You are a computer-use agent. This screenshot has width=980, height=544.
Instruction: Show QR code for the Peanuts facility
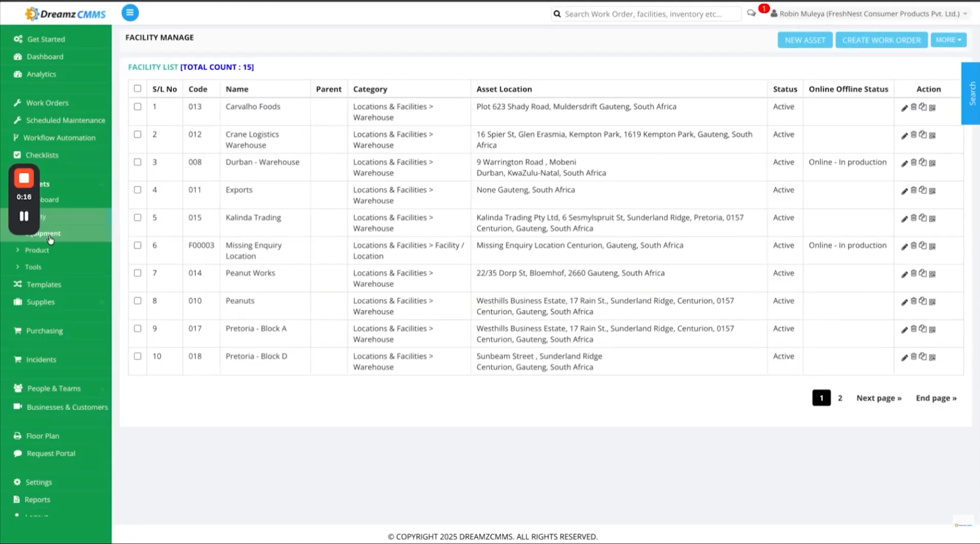(x=933, y=302)
